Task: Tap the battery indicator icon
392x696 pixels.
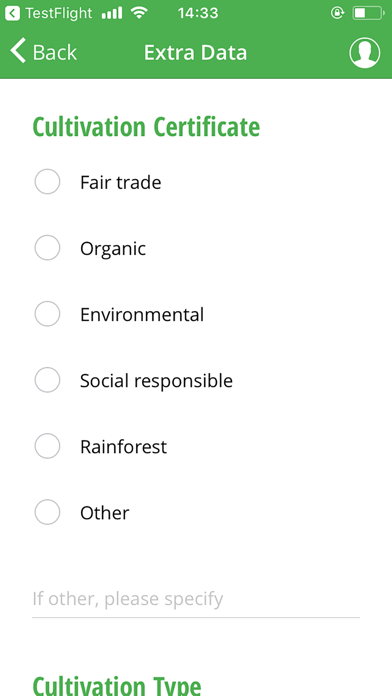Action: pyautogui.click(x=368, y=13)
